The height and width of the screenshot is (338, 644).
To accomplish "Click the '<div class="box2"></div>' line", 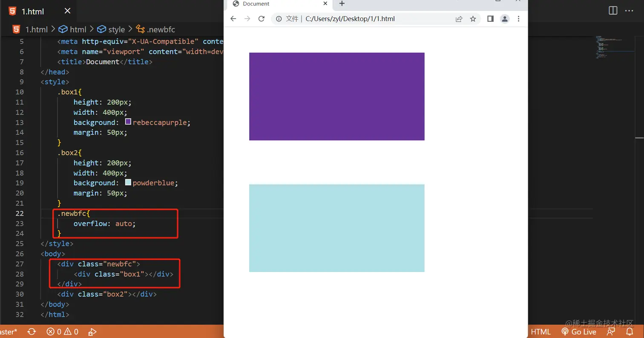I will click(x=107, y=294).
